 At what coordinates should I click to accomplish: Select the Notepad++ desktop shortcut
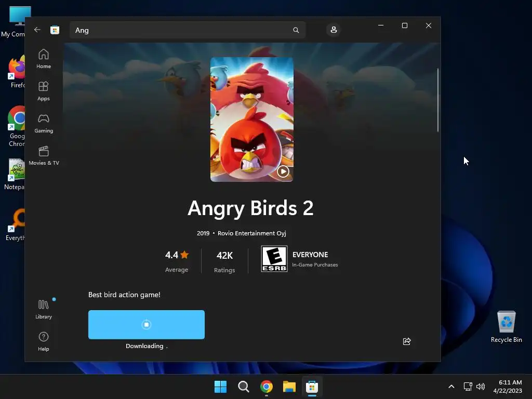point(14,174)
